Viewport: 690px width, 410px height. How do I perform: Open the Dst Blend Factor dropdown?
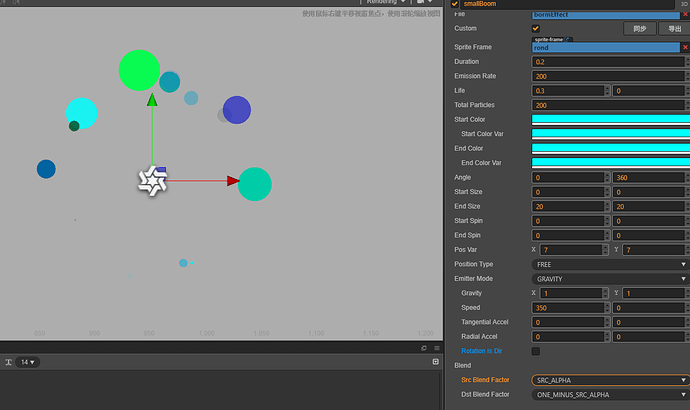[610, 395]
